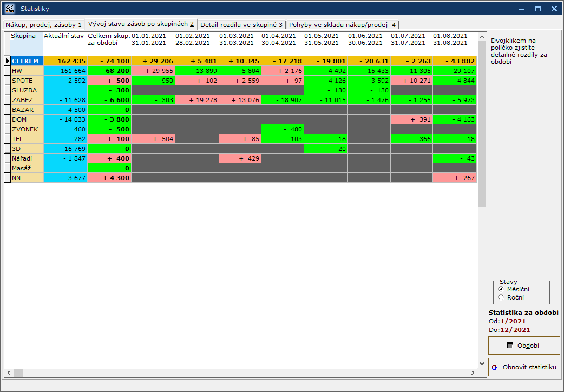Screen dimensions: 564x392
Task: Select the Měsíční radio button
Action: [501, 289]
